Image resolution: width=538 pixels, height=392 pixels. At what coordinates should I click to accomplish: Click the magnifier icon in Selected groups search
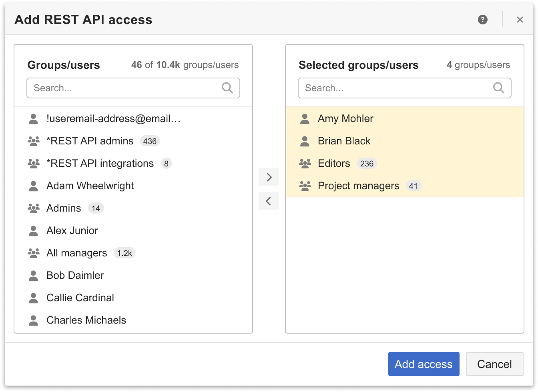pyautogui.click(x=498, y=88)
